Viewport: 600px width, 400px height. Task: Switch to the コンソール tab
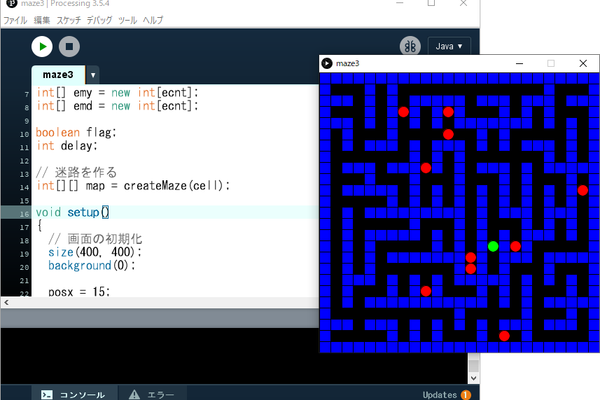pyautogui.click(x=74, y=394)
